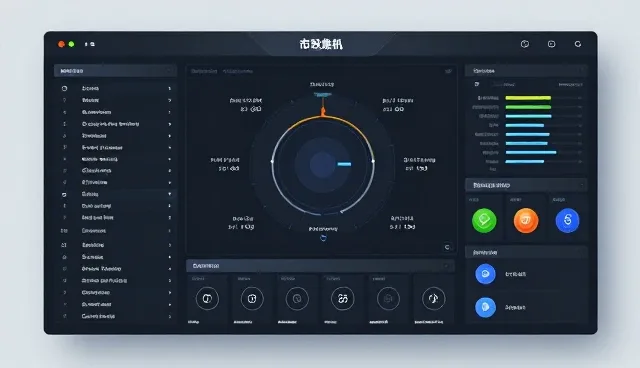This screenshot has height=368, width=640.
Task: Click the refresh arrow icon in title bar
Action: 578,44
